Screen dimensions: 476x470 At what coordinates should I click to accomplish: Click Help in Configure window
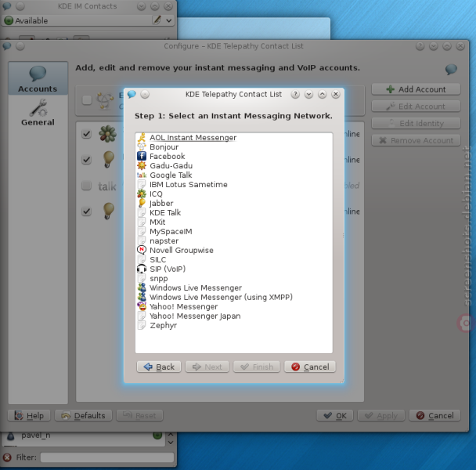click(29, 415)
